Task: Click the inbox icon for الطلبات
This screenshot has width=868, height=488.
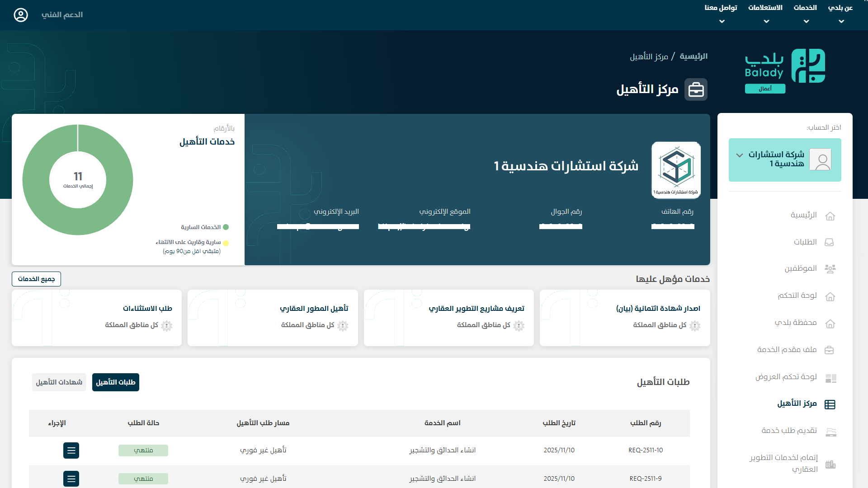Action: 829,242
